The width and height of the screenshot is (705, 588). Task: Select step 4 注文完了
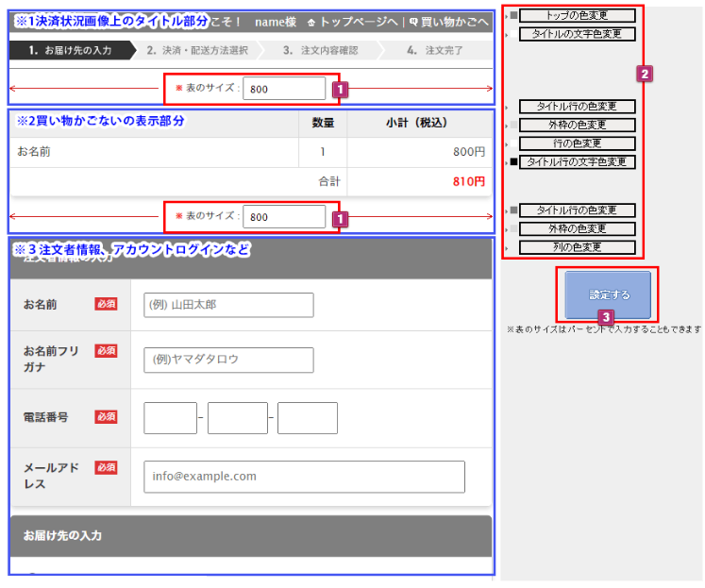[434, 50]
